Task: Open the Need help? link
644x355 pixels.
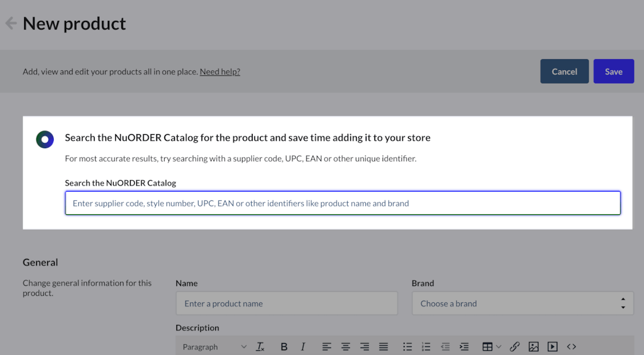Action: click(219, 71)
